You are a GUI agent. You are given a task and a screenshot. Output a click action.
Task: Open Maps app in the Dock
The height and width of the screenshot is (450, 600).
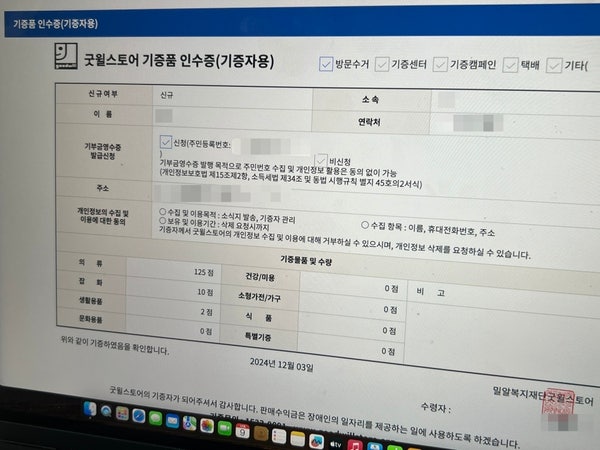[189, 423]
